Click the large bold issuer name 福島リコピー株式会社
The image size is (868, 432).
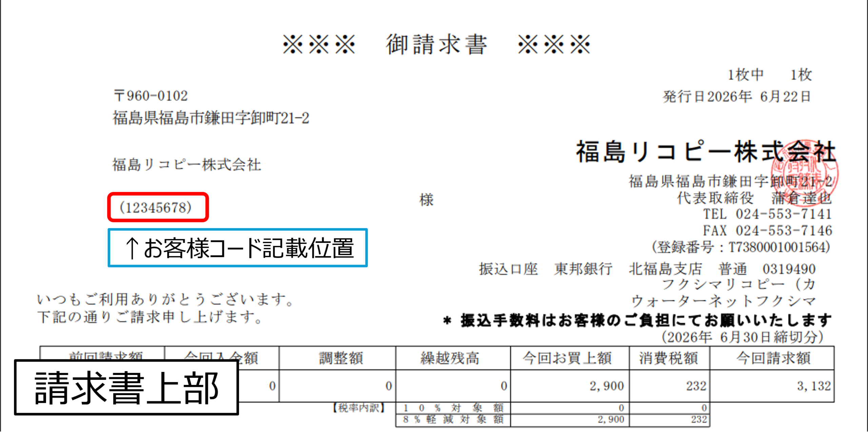pos(706,152)
